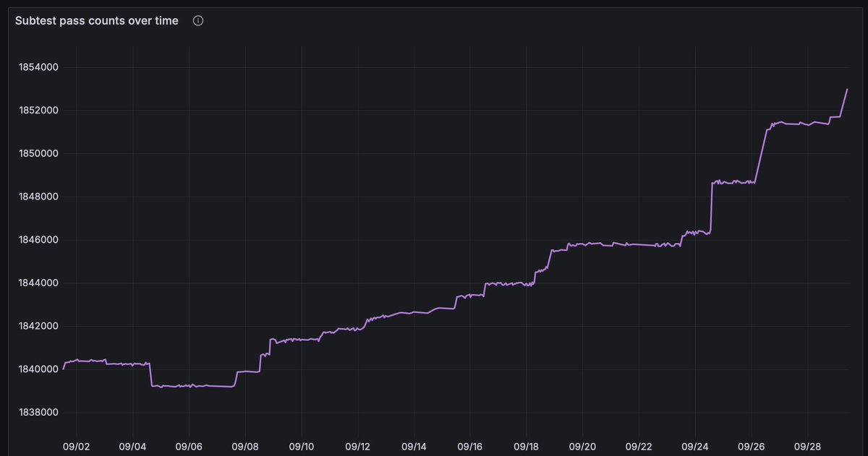The height and width of the screenshot is (456, 868).
Task: Click the 09/04 date label
Action: 132,447
